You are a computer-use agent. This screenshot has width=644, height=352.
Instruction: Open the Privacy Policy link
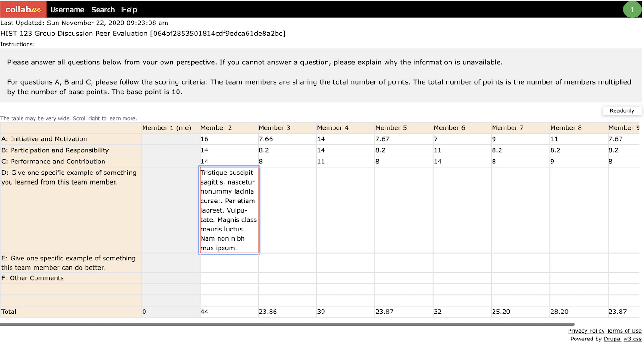[586, 331]
